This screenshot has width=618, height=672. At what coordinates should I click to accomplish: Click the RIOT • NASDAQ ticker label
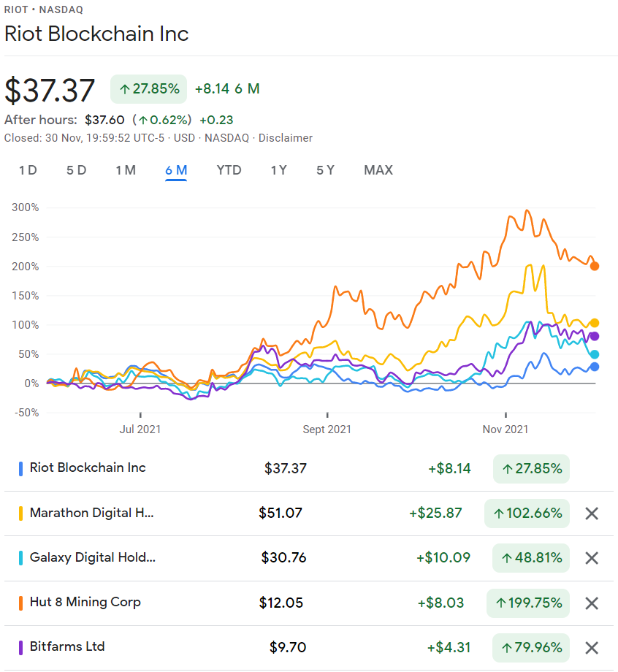(x=44, y=9)
